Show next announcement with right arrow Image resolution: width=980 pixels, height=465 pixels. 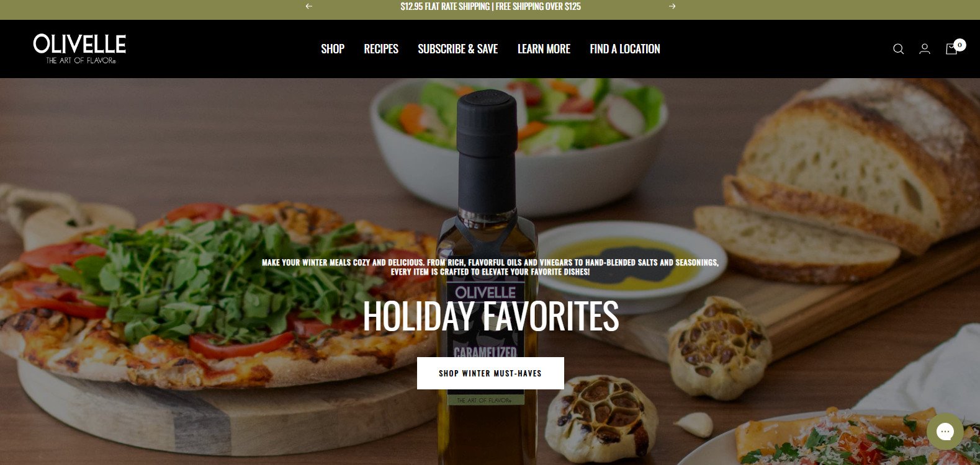672,6
